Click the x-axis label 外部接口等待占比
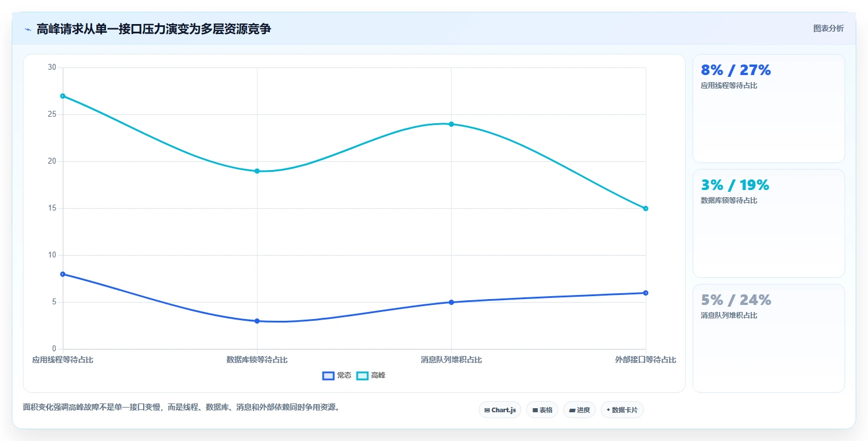 click(x=645, y=359)
